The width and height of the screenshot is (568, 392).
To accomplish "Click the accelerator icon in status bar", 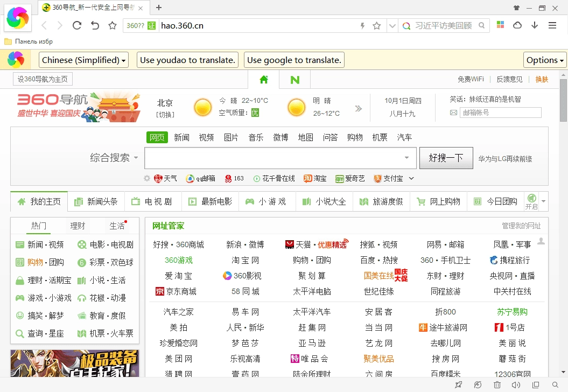I will [x=478, y=385].
